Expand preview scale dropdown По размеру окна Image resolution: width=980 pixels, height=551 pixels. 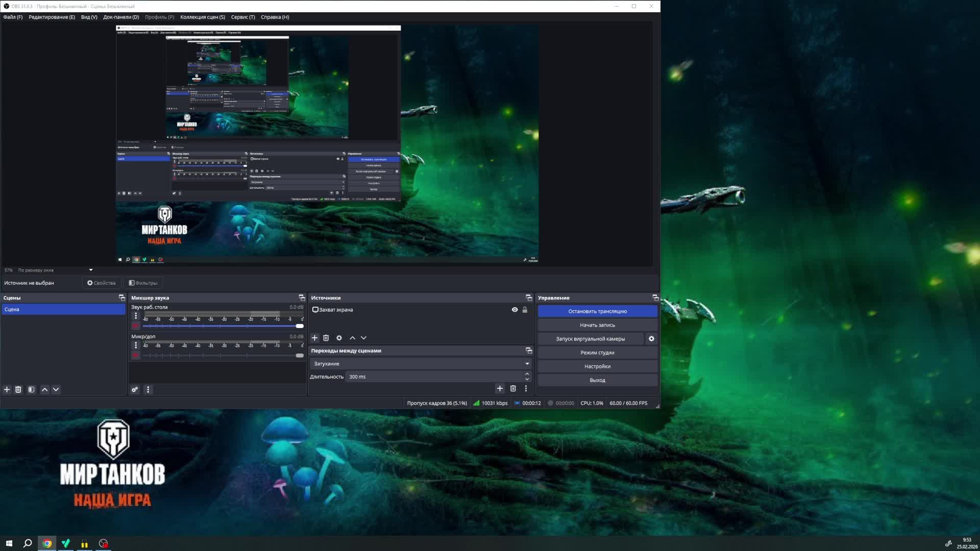click(91, 270)
